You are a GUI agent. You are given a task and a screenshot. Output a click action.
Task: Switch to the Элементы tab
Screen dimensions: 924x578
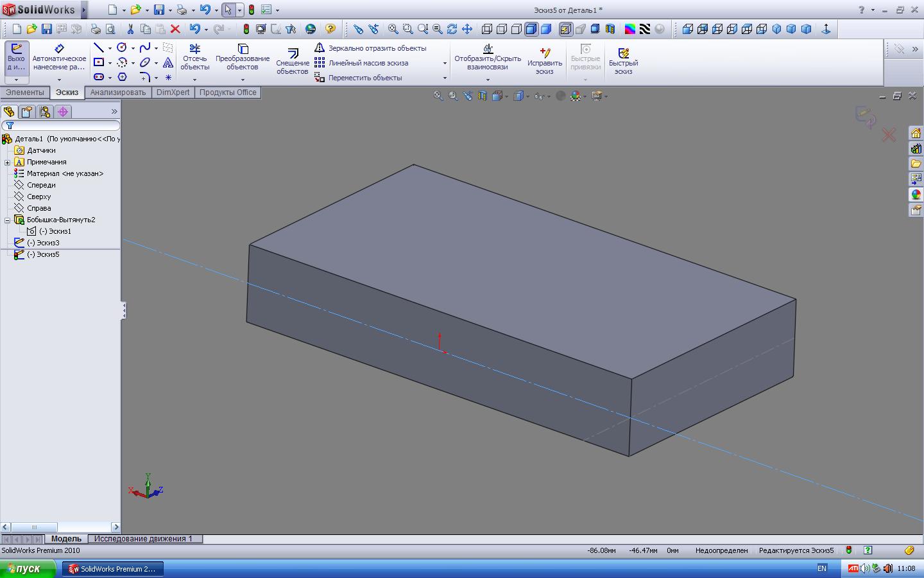click(x=25, y=92)
